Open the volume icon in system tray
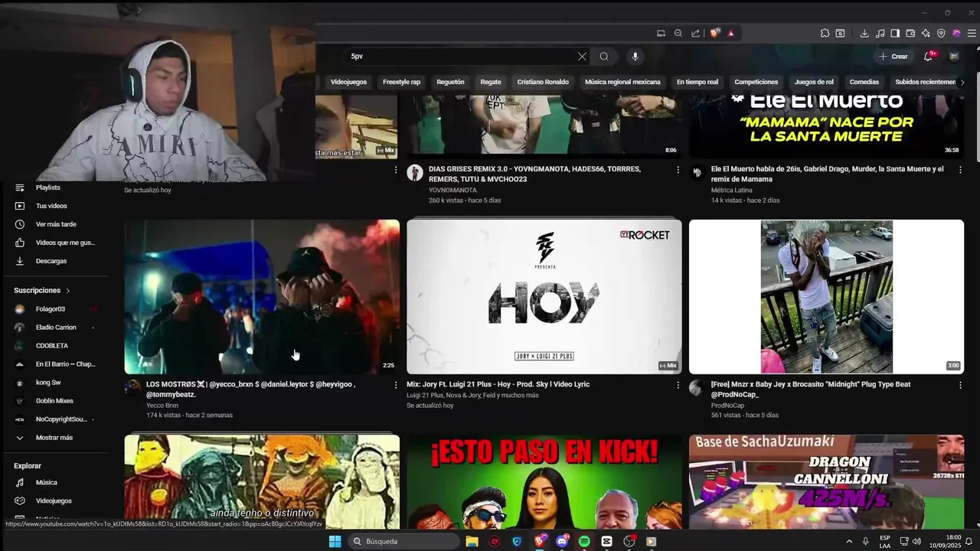 point(916,541)
